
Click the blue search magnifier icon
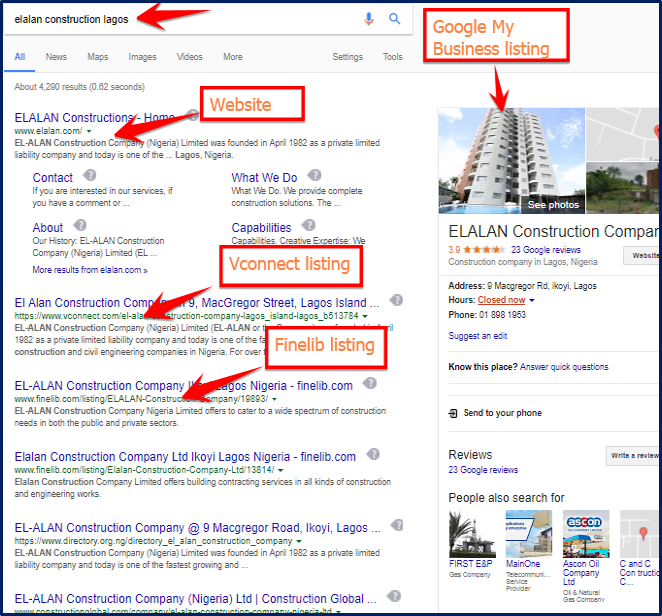pos(394,19)
